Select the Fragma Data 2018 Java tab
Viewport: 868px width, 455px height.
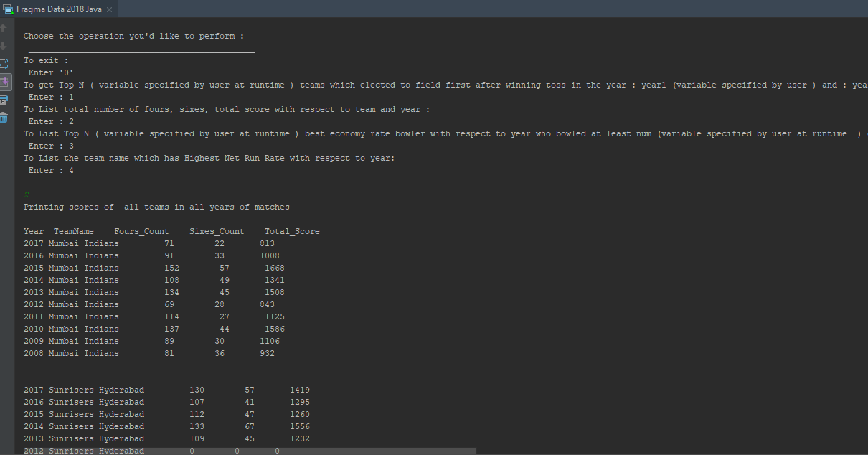coord(59,9)
